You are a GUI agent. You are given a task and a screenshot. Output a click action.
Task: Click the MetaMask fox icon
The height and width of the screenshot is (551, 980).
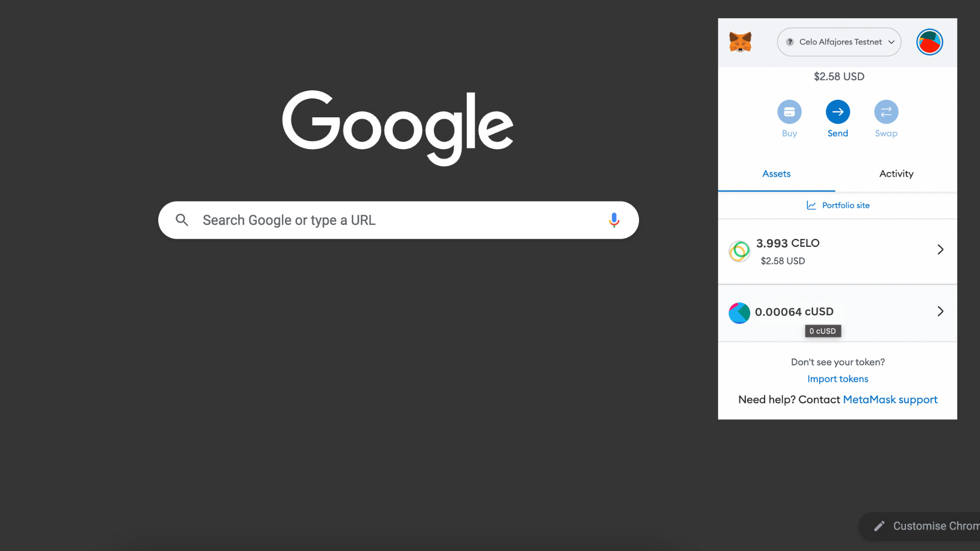(740, 41)
